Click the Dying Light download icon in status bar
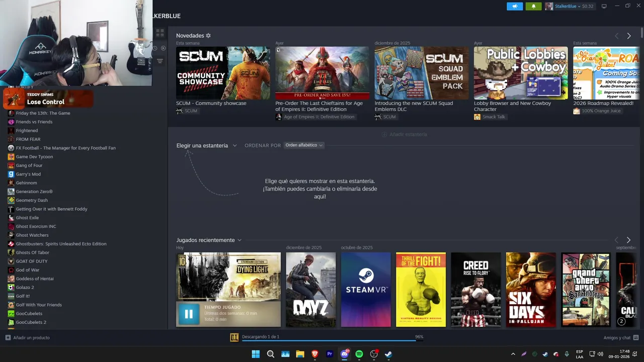Screen dimensions: 644x362 (x=234, y=337)
